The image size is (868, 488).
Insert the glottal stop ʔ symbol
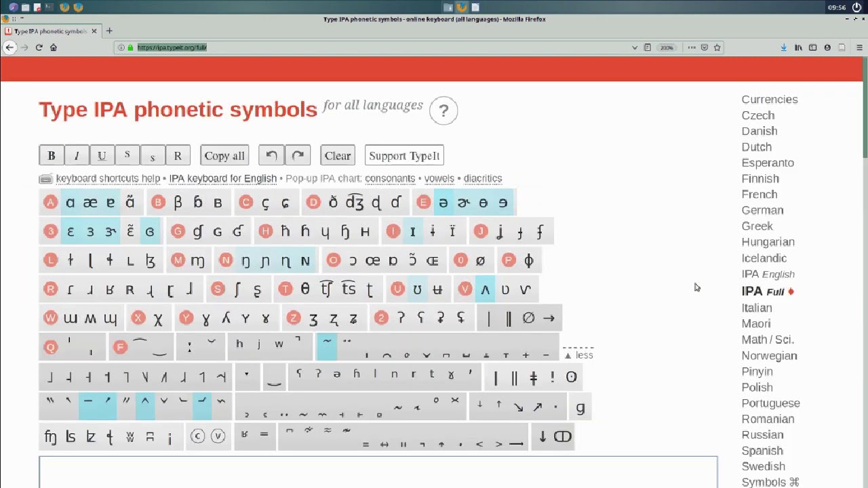click(401, 318)
